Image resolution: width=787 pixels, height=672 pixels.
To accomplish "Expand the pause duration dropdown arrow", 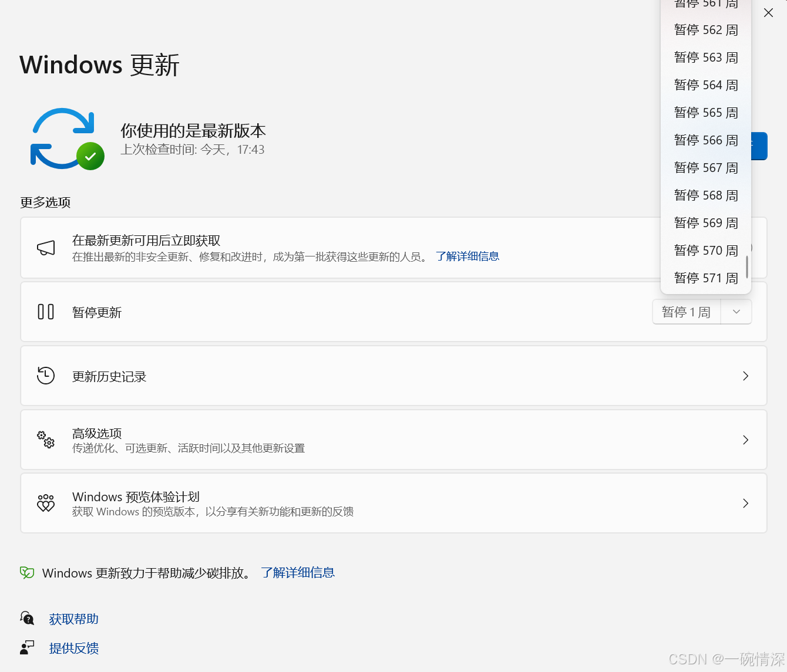I will tap(736, 312).
